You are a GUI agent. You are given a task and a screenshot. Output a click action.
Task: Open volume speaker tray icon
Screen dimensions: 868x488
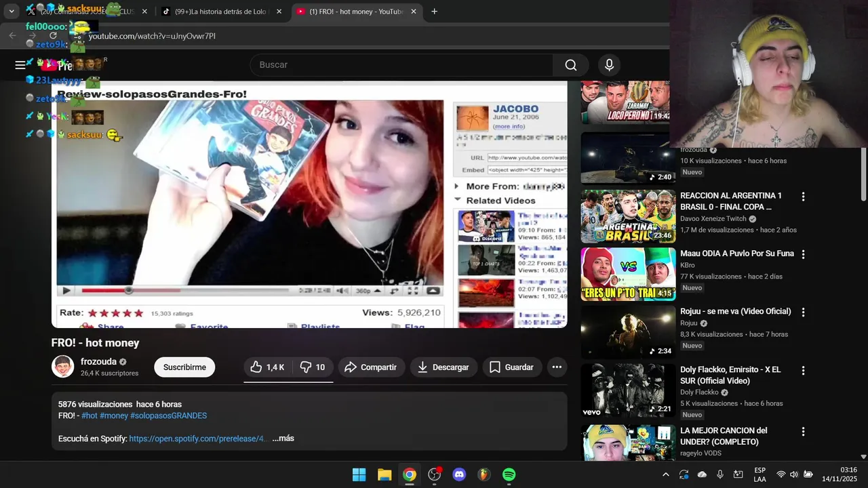[794, 474]
